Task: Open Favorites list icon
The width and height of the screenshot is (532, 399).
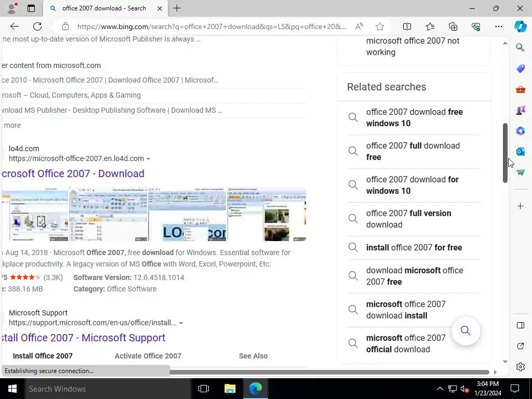Action: (430, 26)
